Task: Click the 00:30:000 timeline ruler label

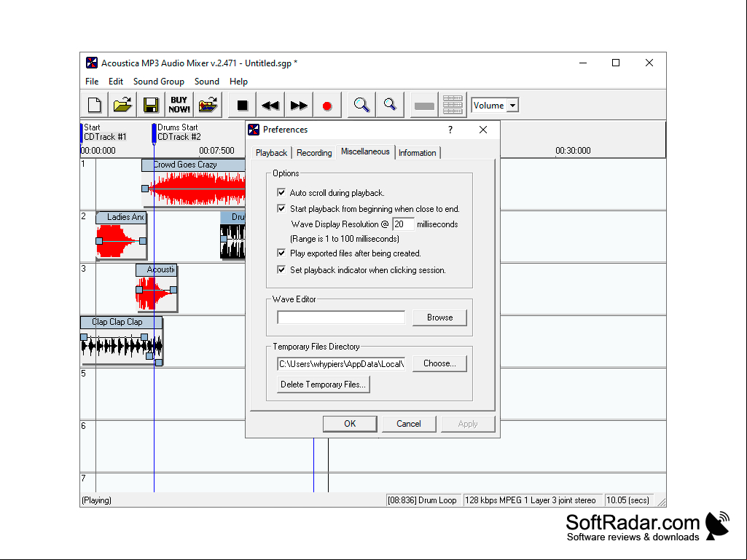Action: [x=573, y=151]
